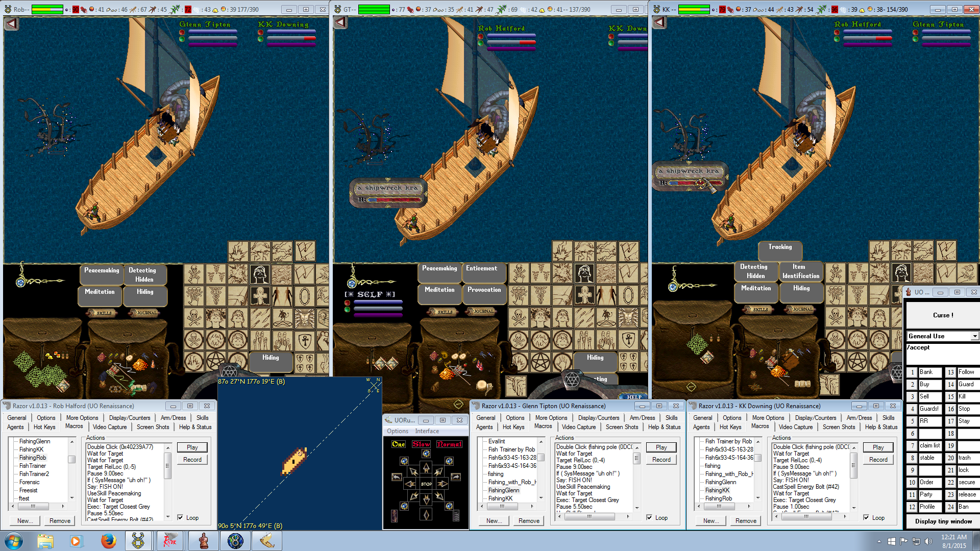Open Skills tab in KK Downing Razor
This screenshot has height=551, width=980.
pyautogui.click(x=888, y=417)
